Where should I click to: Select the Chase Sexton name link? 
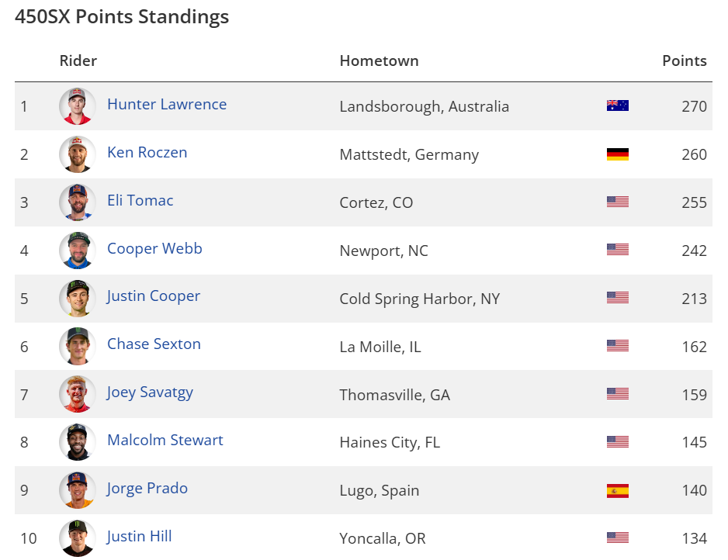point(154,344)
